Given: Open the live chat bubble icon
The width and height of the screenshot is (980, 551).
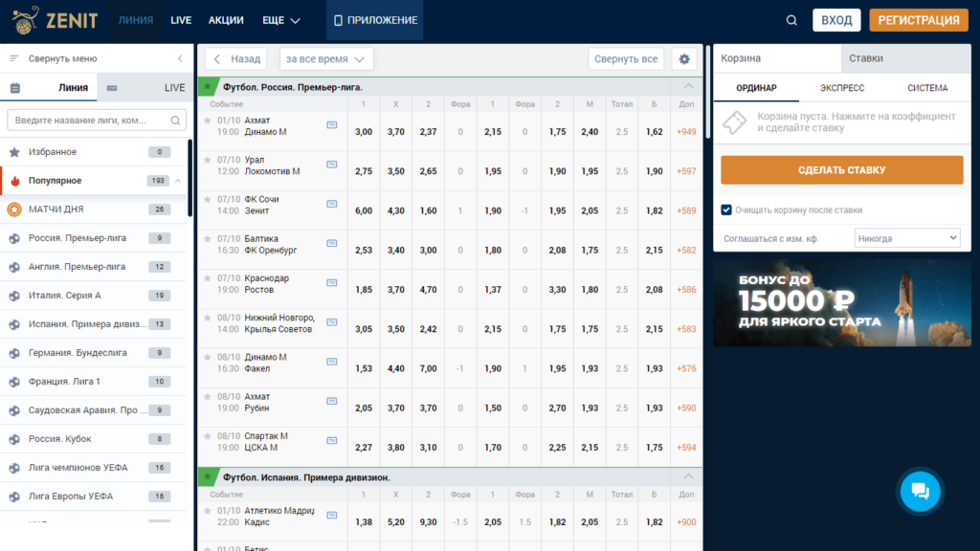Looking at the screenshot, I should [x=920, y=491].
